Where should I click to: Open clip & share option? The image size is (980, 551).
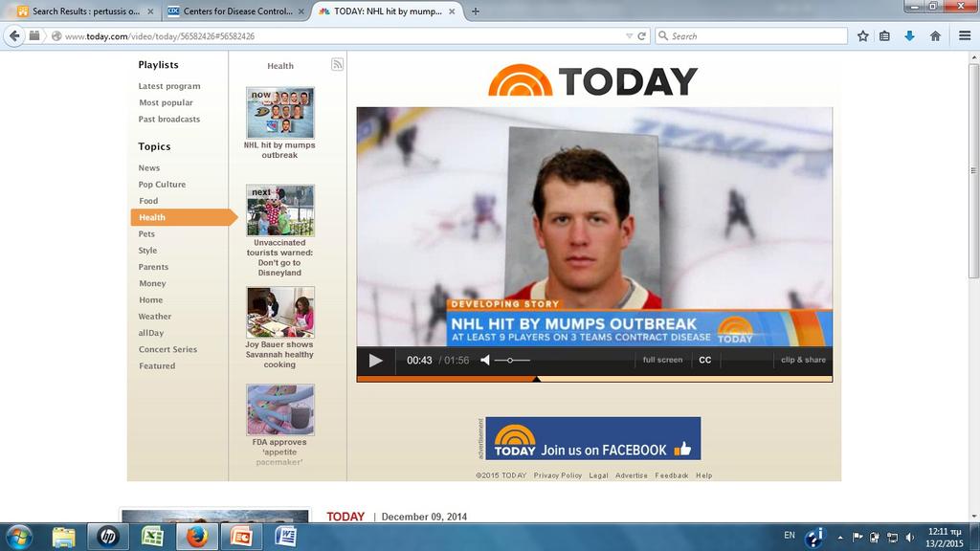[x=803, y=360]
